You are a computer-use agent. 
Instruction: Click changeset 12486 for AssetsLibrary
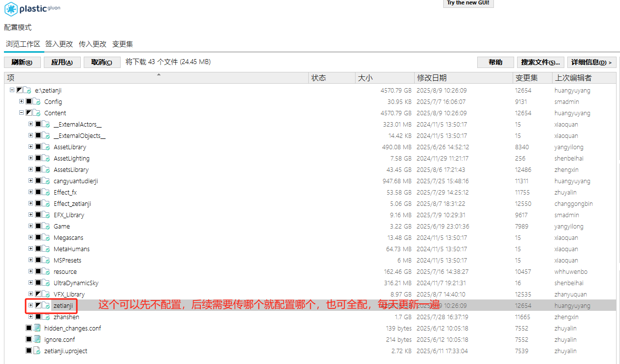click(x=523, y=170)
